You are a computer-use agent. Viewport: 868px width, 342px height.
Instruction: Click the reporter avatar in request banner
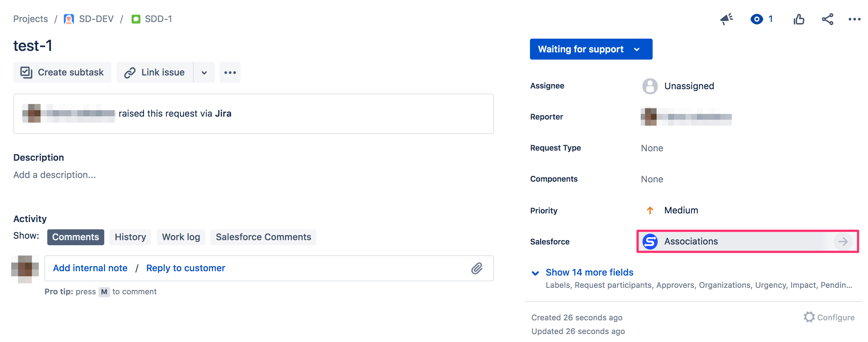[x=32, y=113]
